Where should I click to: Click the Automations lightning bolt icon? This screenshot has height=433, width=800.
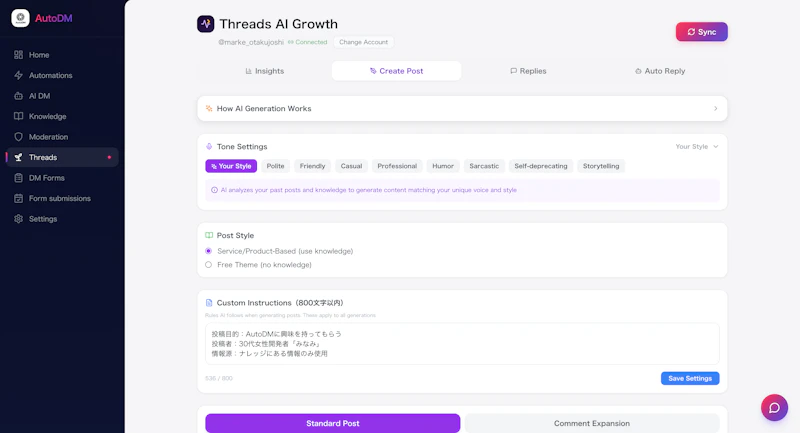(18, 75)
